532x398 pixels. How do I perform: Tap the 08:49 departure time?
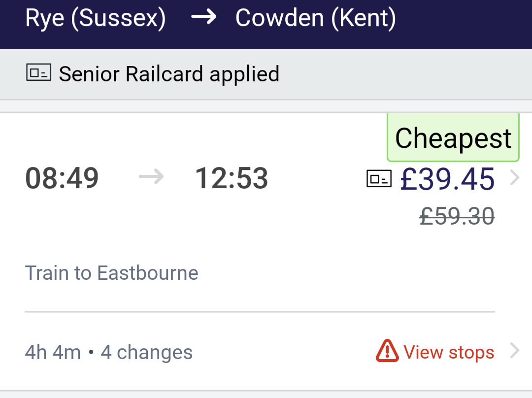click(62, 178)
